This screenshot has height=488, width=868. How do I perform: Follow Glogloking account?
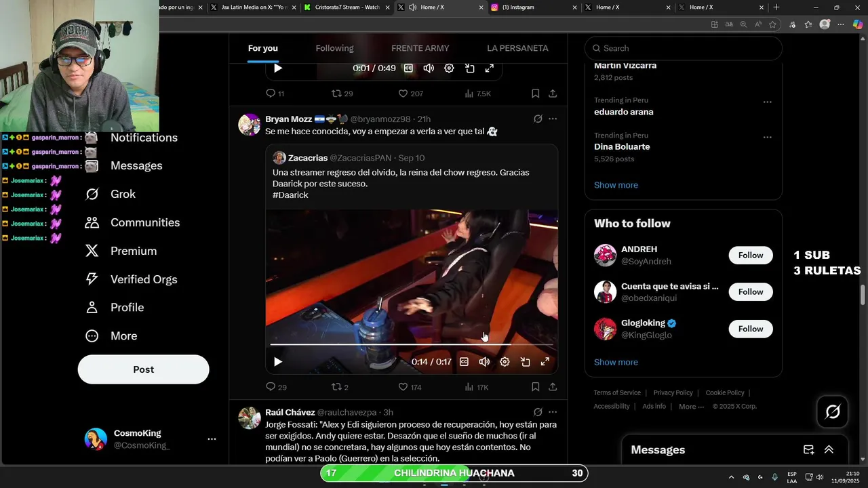751,329
